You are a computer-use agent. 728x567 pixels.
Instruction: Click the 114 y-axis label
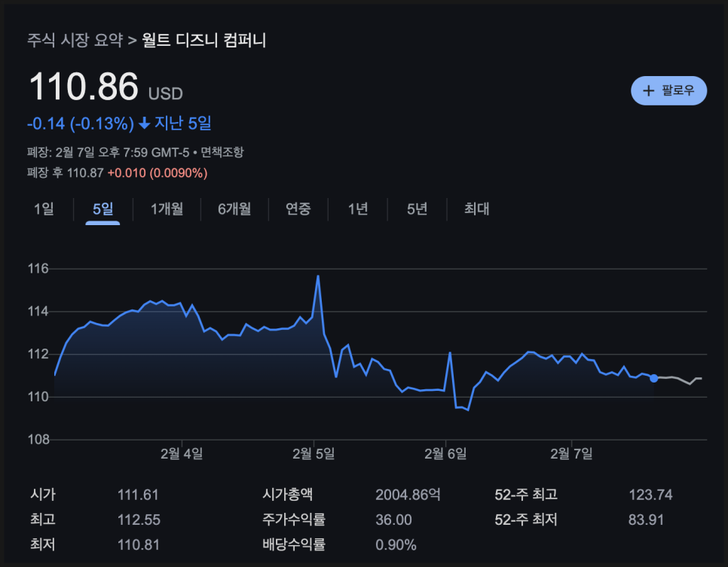point(38,311)
